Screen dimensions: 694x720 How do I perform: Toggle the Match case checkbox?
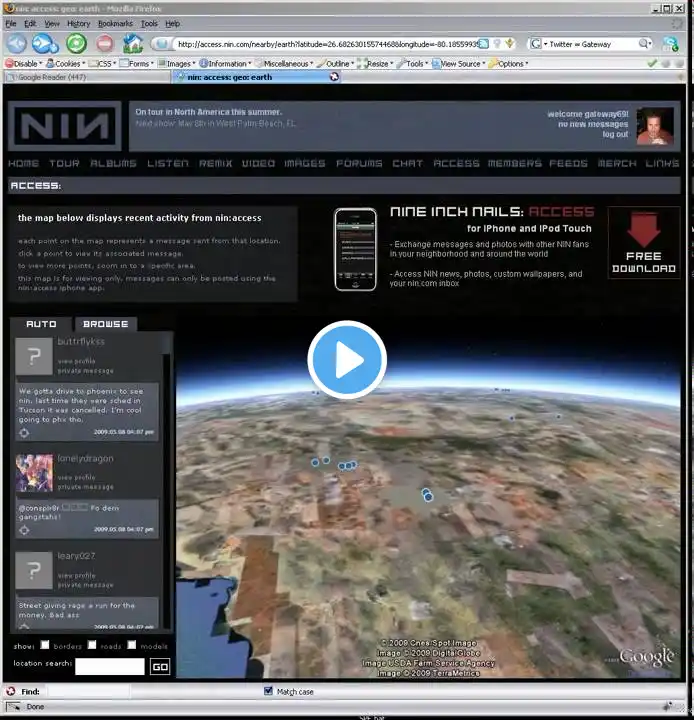[x=268, y=691]
